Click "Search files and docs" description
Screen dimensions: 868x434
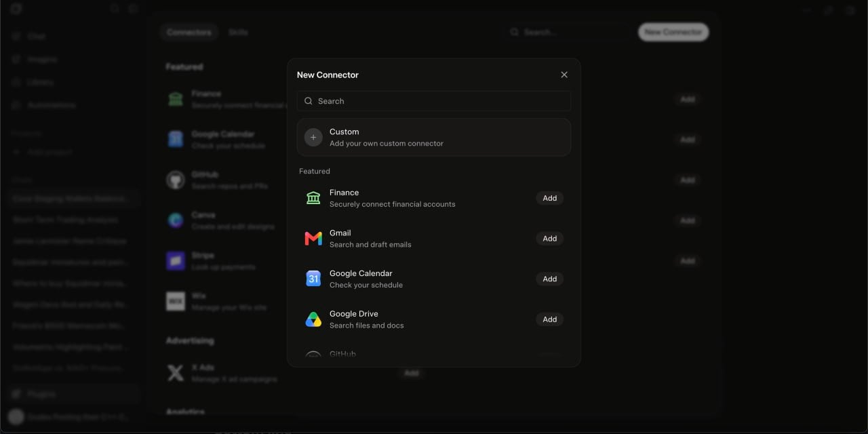367,325
